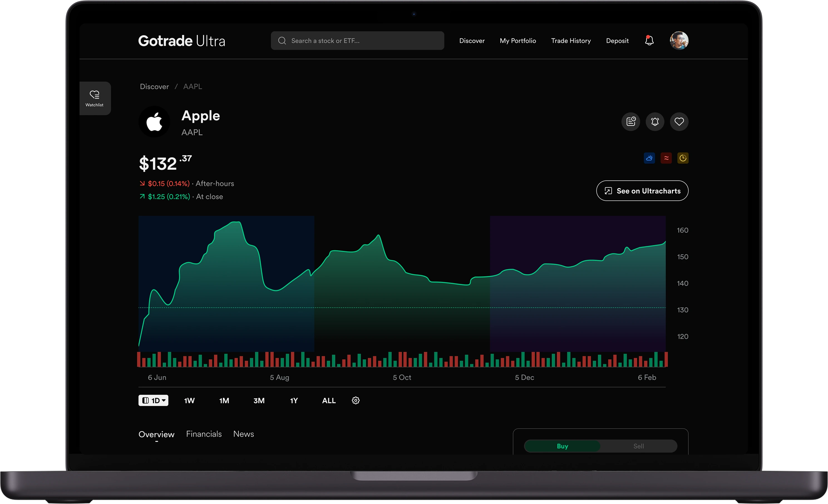The width and height of the screenshot is (828, 504).
Task: Switch to the Overview tab
Action: [156, 434]
